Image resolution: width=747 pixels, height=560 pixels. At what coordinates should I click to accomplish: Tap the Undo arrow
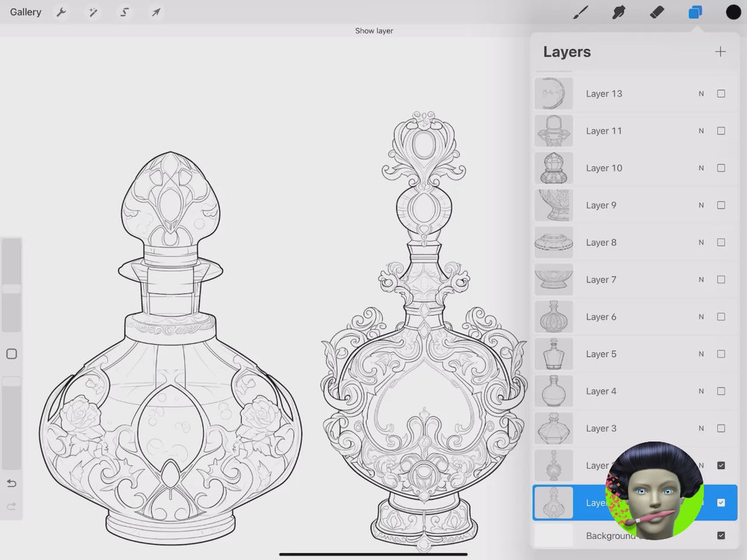click(x=12, y=483)
